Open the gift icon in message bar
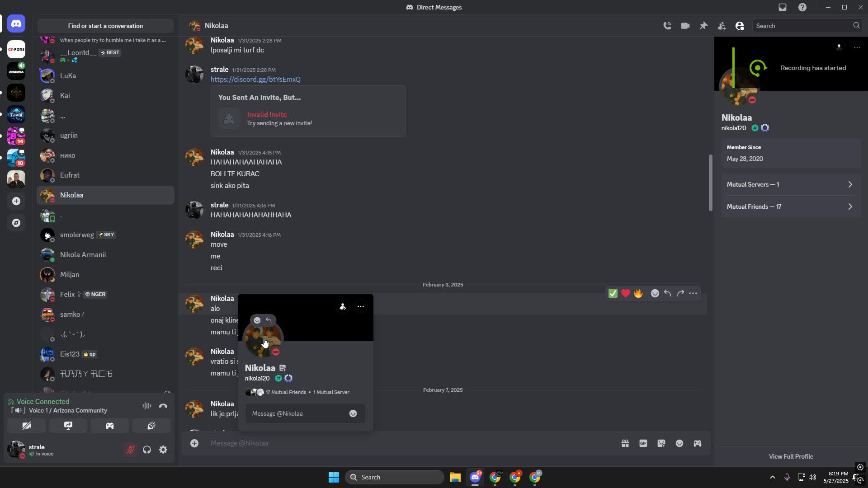Screen dimensions: 868x488 point(625,443)
